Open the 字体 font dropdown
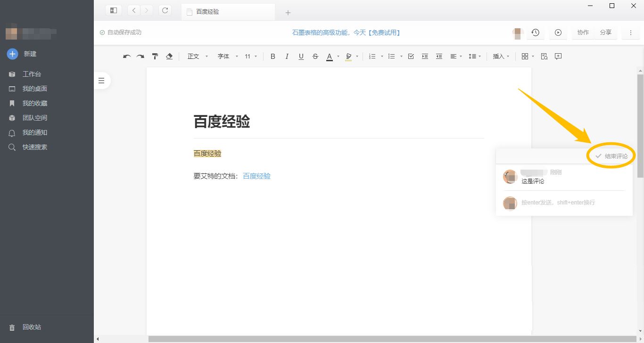This screenshot has height=343, width=644. (228, 57)
